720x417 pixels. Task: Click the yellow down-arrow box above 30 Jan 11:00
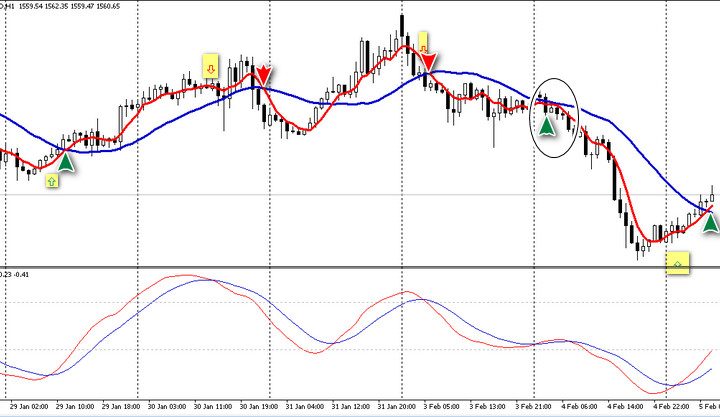click(210, 65)
